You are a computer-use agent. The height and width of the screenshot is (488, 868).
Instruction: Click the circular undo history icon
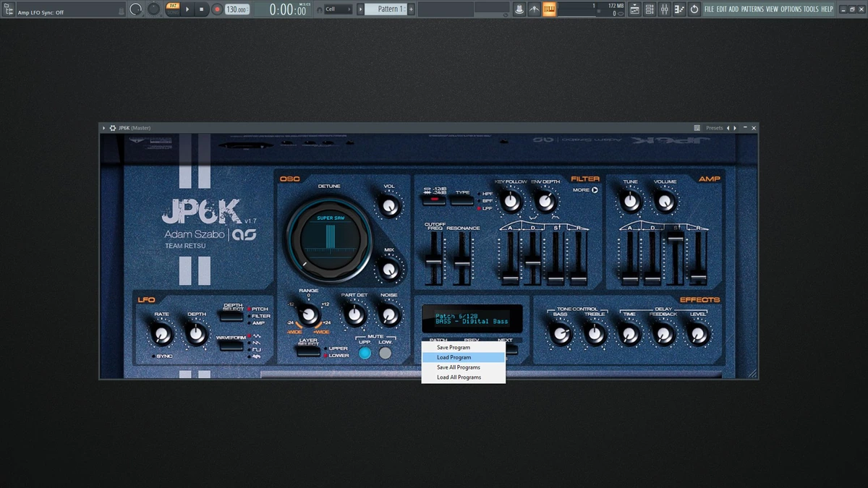coord(694,9)
